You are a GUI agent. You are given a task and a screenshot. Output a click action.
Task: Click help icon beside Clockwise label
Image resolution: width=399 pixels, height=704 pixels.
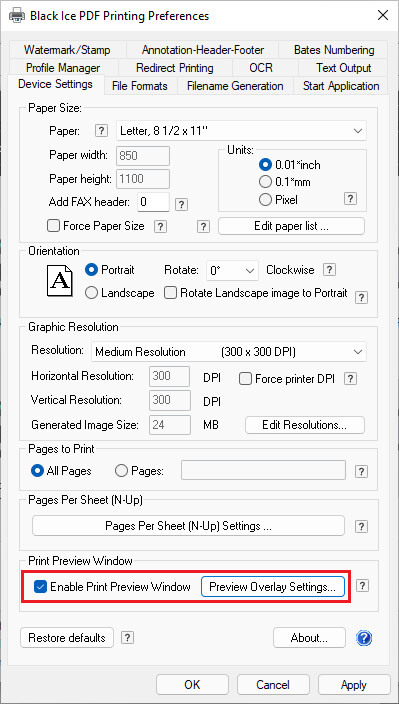330,270
